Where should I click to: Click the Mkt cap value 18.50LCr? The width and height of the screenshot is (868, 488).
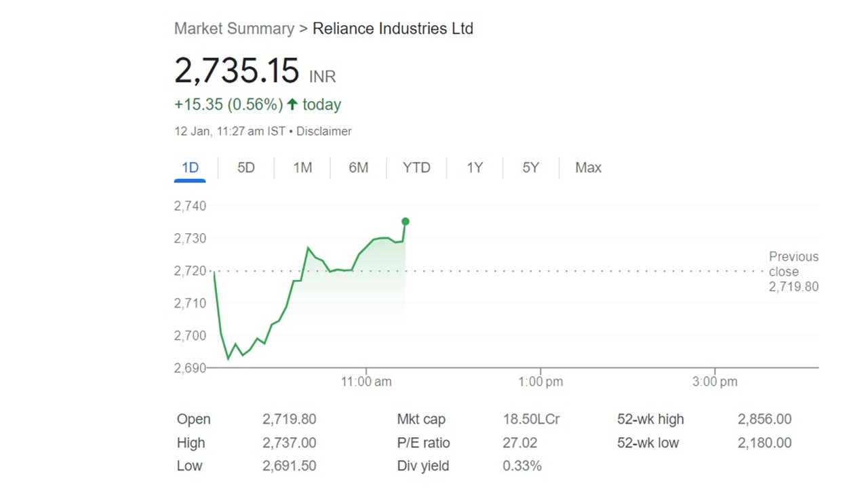[532, 420]
